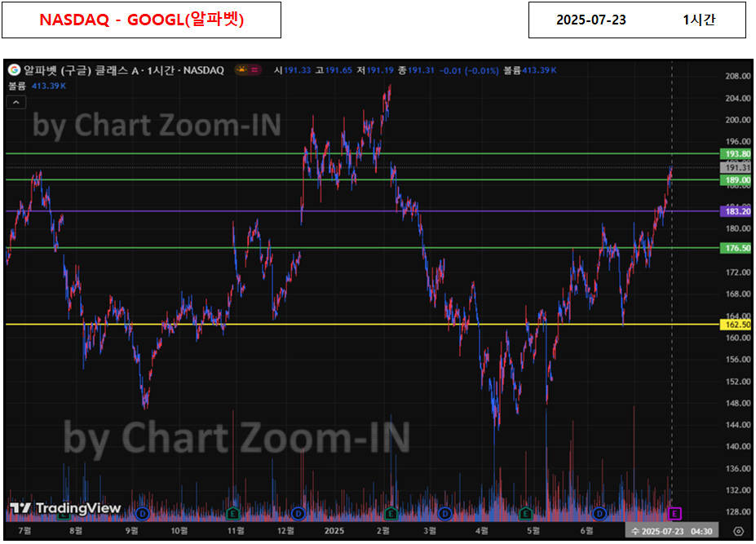Click the -0.01 (-0.01%) change value
This screenshot has height=544, width=756.
click(469, 70)
